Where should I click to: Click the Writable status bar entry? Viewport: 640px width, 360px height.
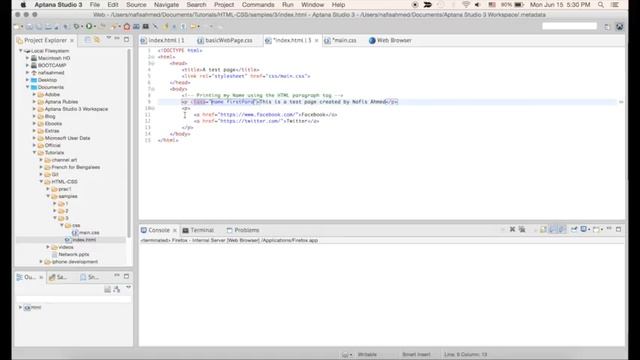coord(367,354)
